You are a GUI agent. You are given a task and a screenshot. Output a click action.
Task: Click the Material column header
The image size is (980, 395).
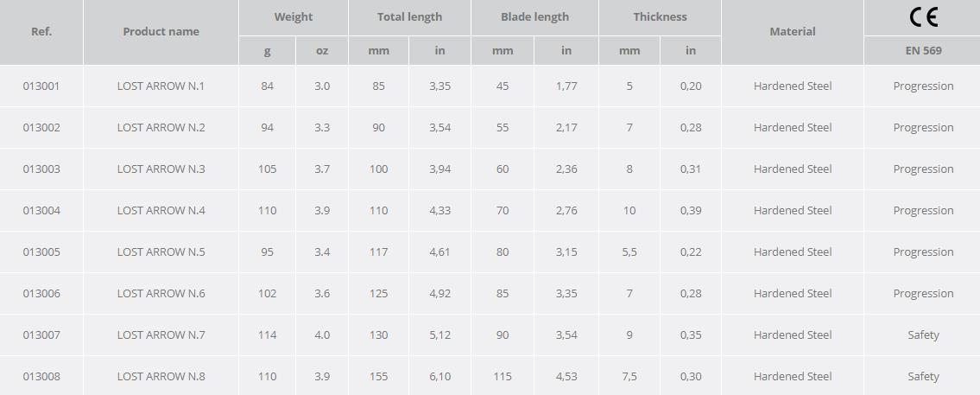tap(792, 32)
